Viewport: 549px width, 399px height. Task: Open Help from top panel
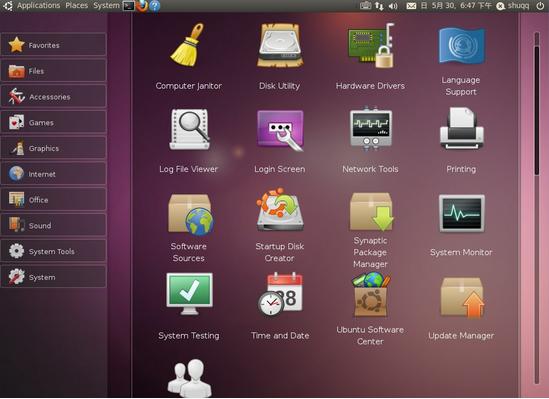(x=155, y=6)
